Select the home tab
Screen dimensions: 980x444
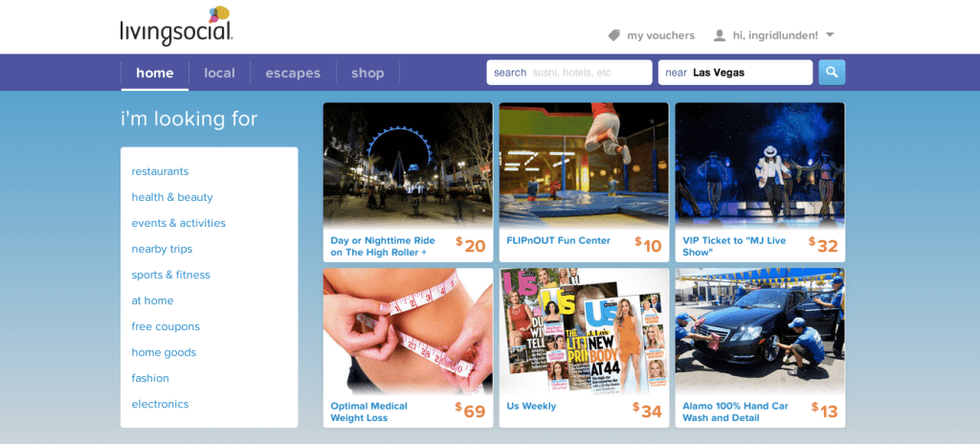(x=155, y=73)
